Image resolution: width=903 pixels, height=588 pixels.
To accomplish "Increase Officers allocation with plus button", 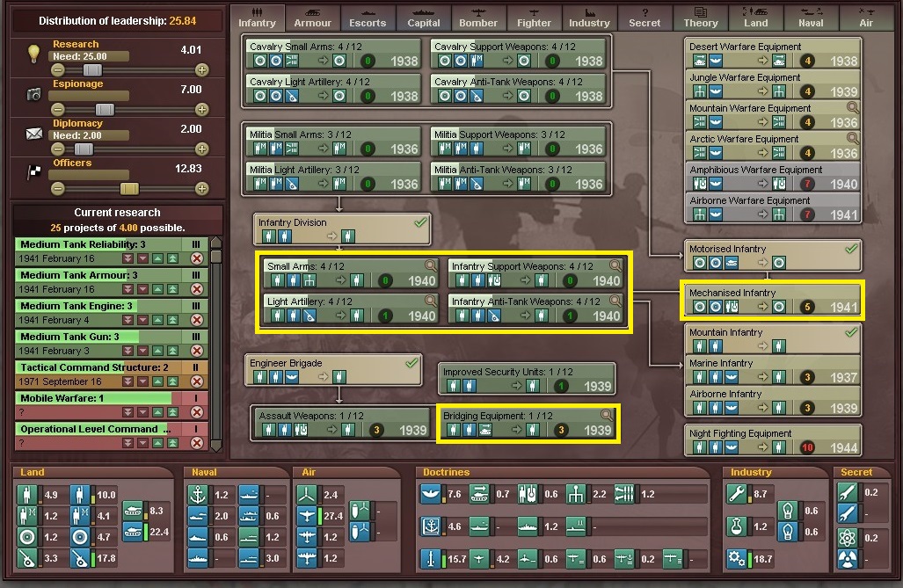I will (201, 188).
